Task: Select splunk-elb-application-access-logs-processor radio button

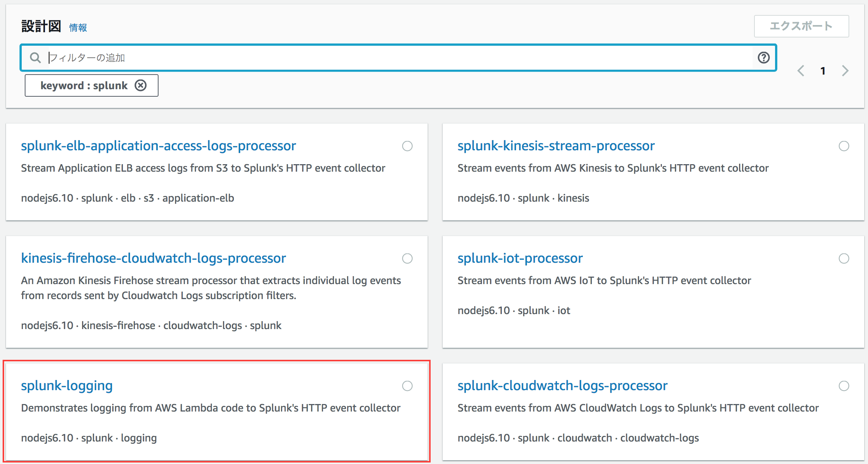Action: click(407, 146)
